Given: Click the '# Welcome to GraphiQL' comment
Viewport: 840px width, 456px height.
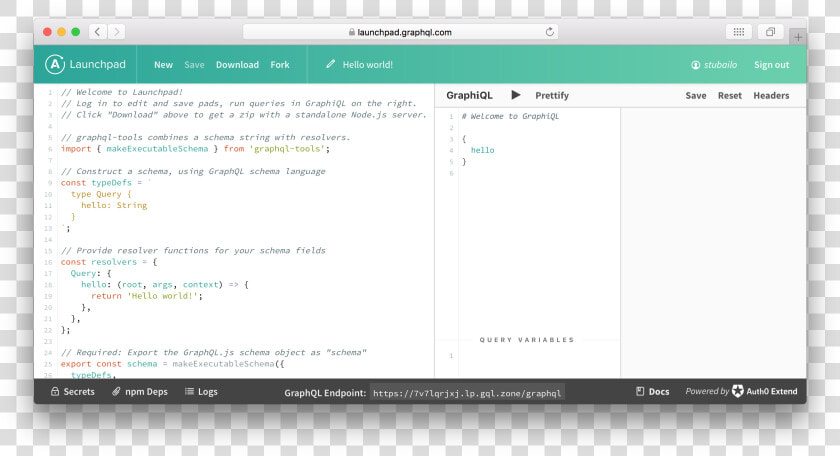Looking at the screenshot, I should [x=510, y=116].
